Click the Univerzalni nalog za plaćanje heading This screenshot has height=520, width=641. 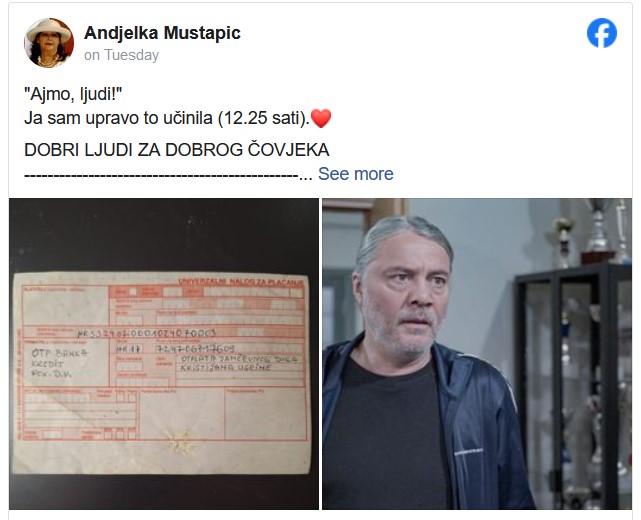tap(241, 281)
